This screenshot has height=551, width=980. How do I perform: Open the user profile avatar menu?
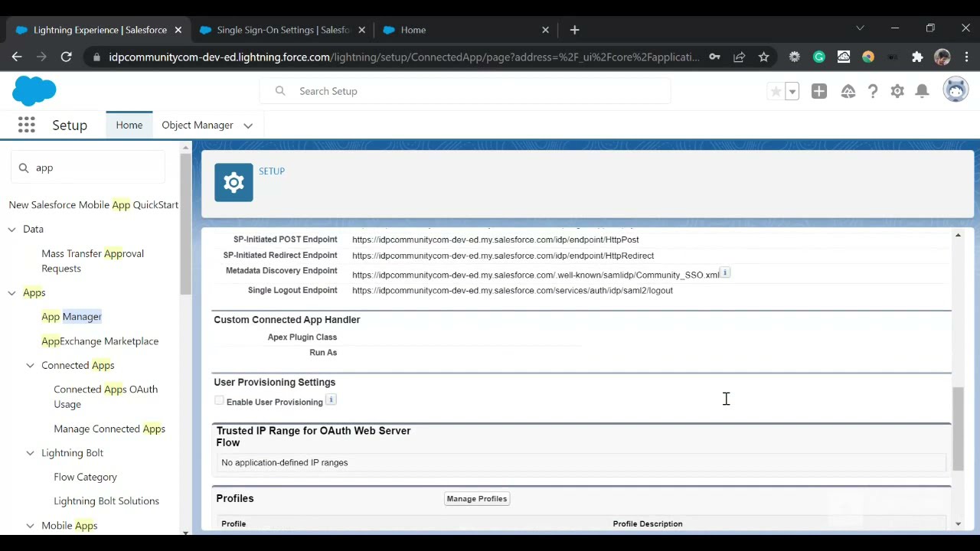[x=955, y=90]
